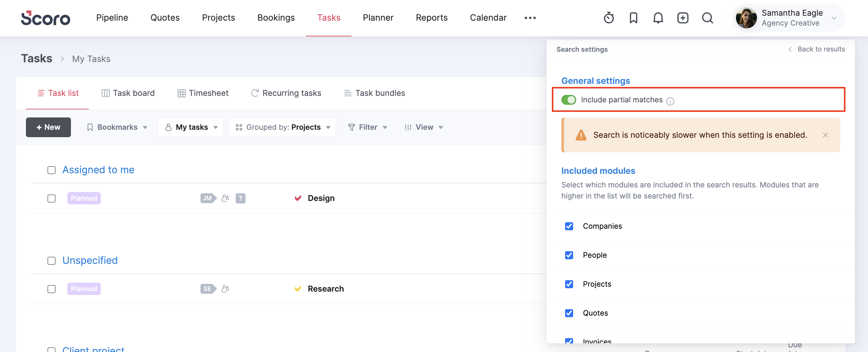This screenshot has width=868, height=352.
Task: Go to Planner in top navigation
Action: pos(378,18)
